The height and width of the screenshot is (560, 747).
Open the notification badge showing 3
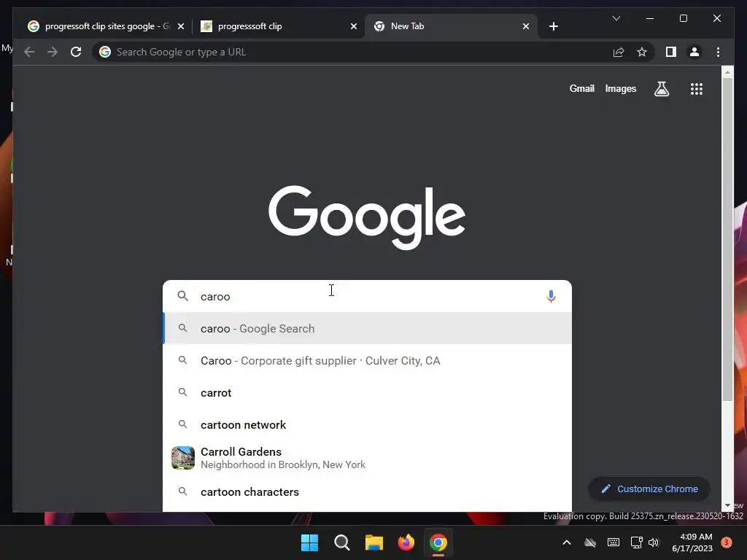pos(727,542)
